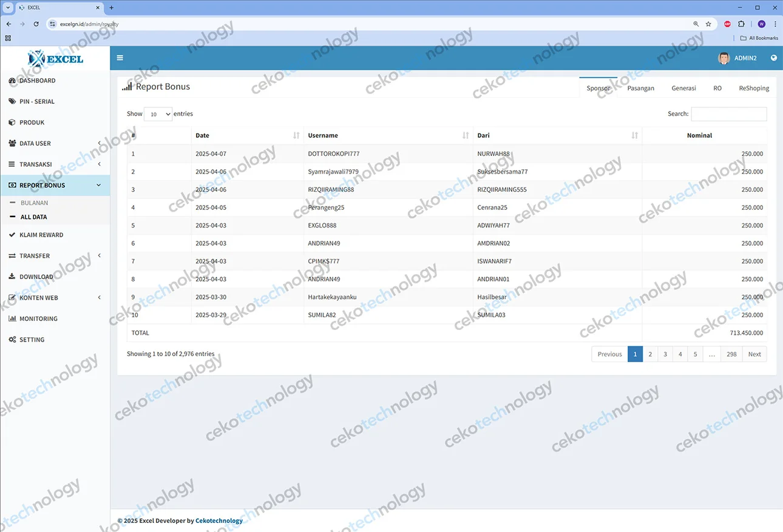Click the Download icon in sidebar

click(x=12, y=277)
